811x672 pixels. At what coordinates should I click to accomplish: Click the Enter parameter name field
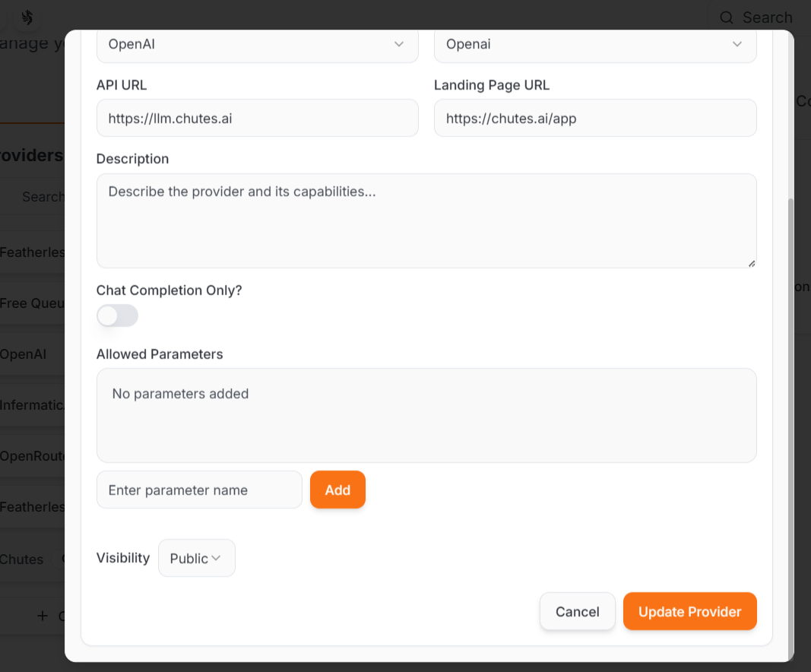(x=199, y=490)
